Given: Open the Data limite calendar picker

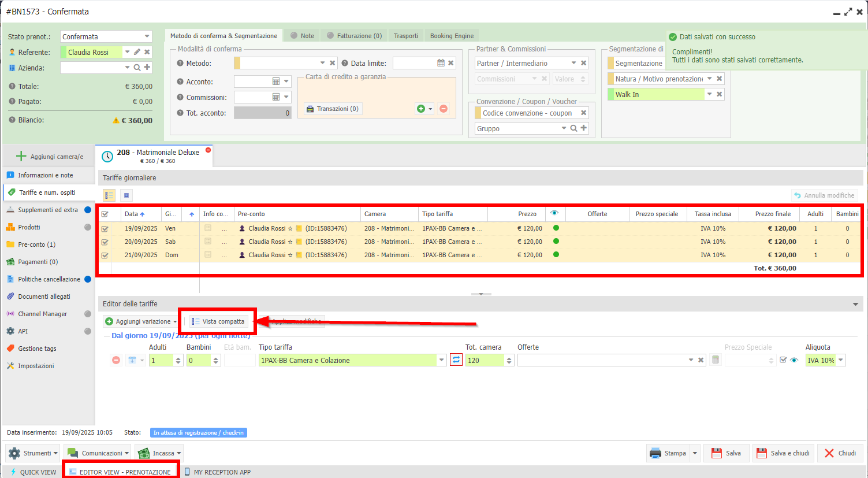Looking at the screenshot, I should tap(441, 63).
